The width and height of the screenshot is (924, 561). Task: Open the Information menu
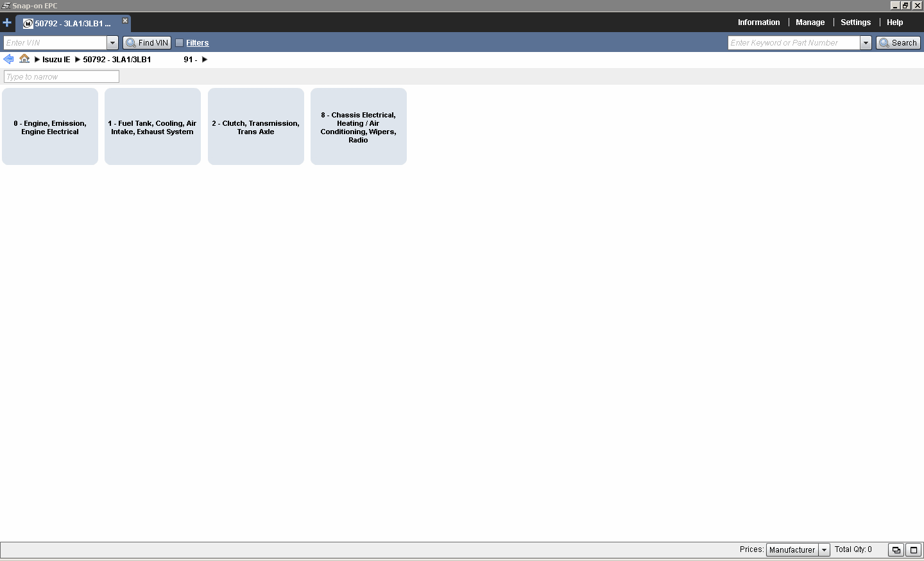pyautogui.click(x=758, y=22)
